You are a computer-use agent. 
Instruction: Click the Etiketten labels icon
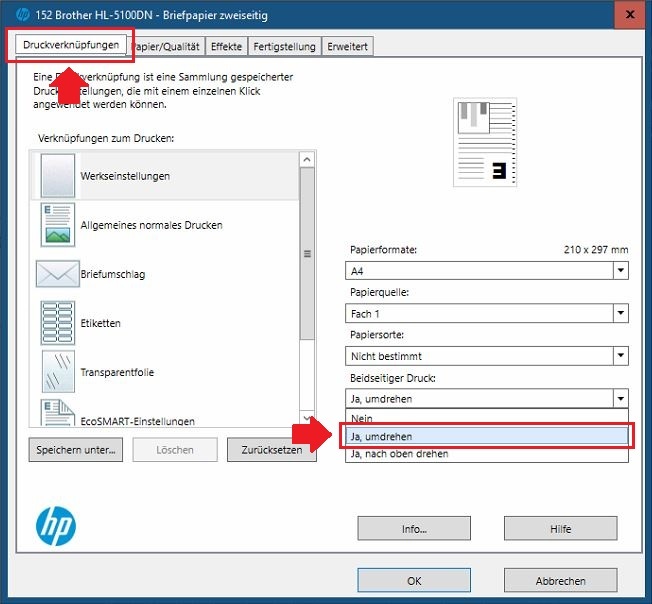(58, 323)
